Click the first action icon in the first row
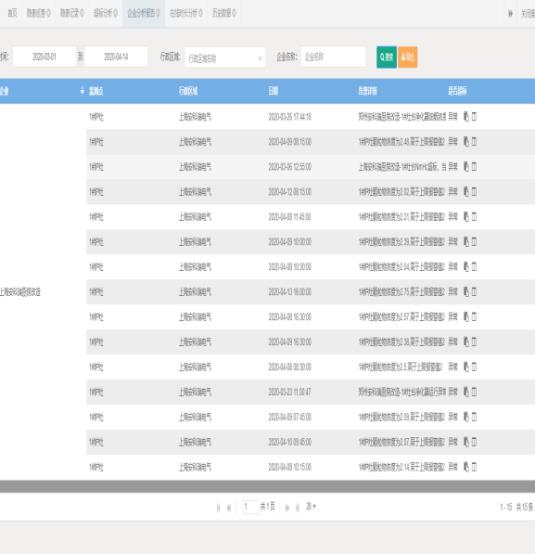Screen dimensions: 535x554 [x=466, y=116]
